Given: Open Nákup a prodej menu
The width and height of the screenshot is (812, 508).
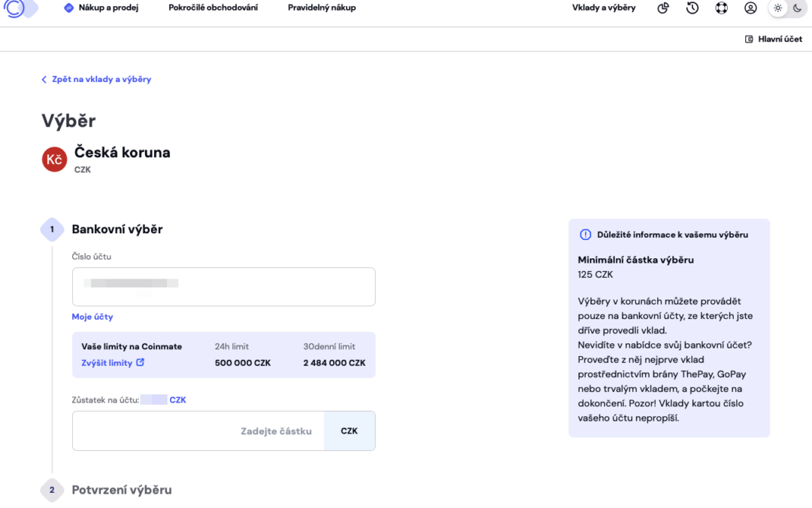Looking at the screenshot, I should coord(101,8).
